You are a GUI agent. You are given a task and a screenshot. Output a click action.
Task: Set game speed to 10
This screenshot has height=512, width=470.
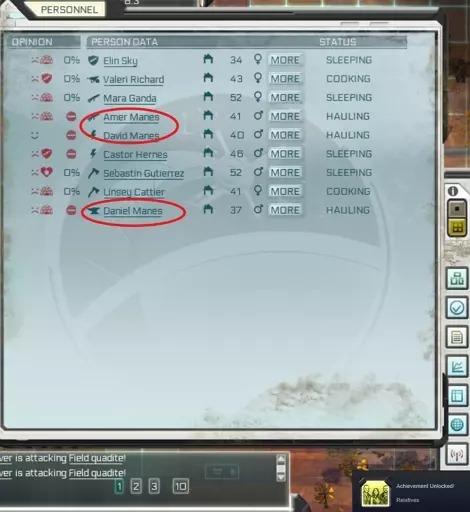(181, 486)
